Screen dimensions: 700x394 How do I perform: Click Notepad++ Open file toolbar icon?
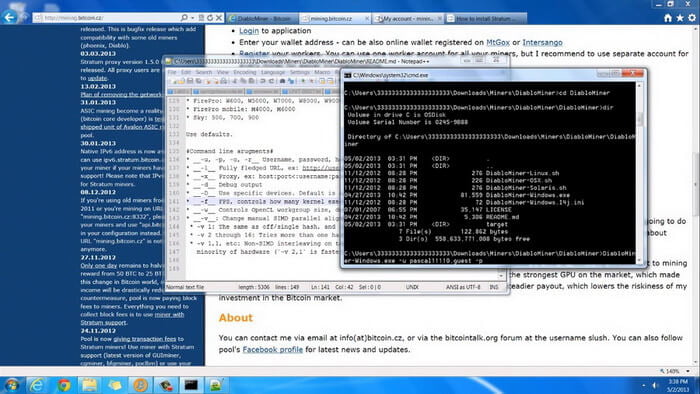click(x=181, y=81)
